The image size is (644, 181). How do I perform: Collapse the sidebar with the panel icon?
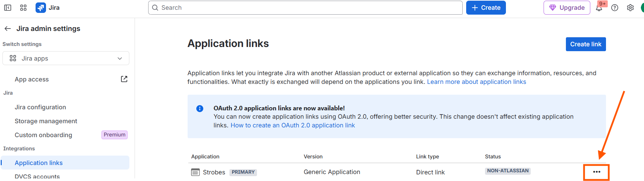[8, 8]
